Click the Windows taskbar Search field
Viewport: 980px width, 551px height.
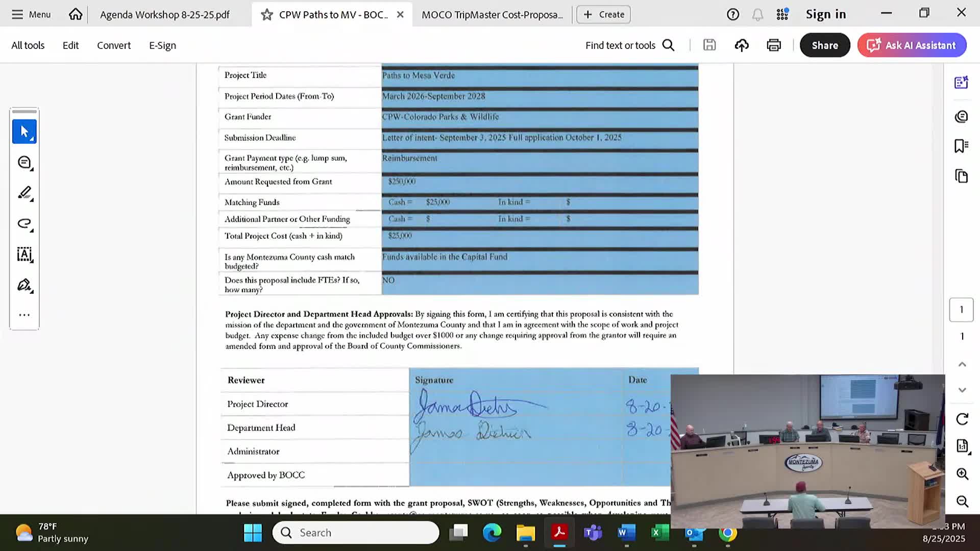pos(356,533)
